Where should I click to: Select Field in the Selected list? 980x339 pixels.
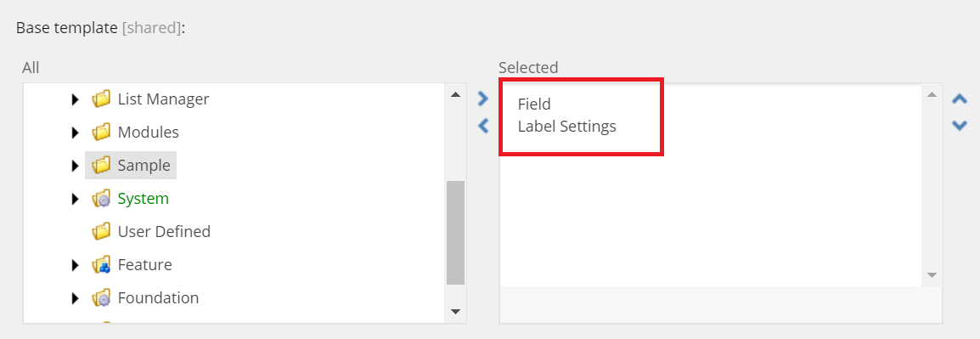pyautogui.click(x=534, y=104)
